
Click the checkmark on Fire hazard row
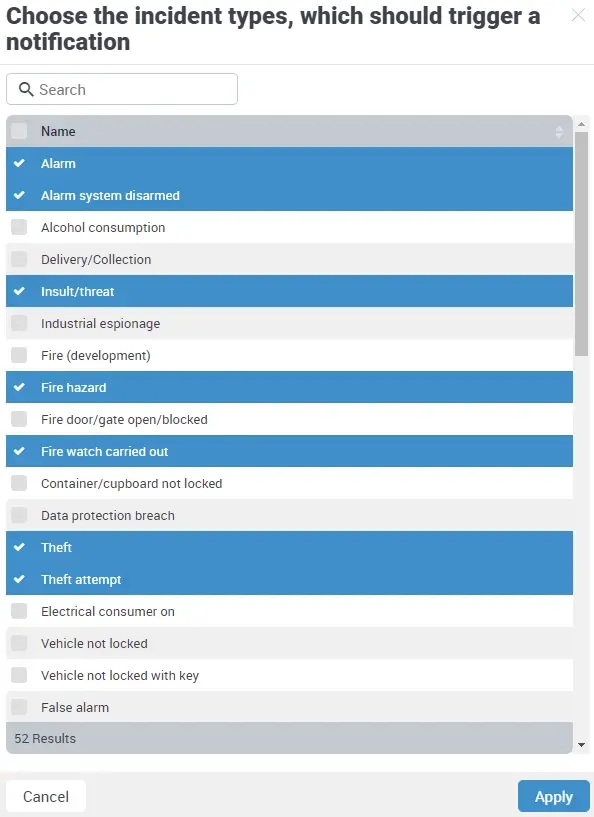click(19, 387)
